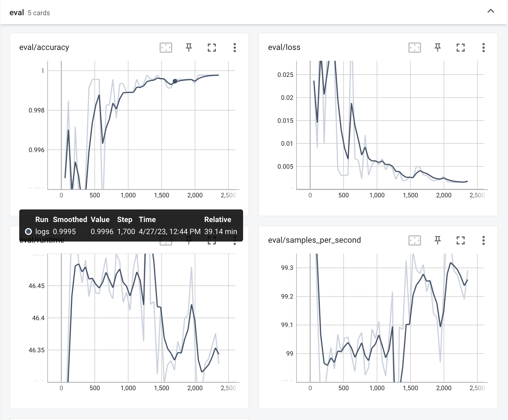The height and width of the screenshot is (420, 508).
Task: Open more options for eval/samples_per_second
Action: (484, 240)
